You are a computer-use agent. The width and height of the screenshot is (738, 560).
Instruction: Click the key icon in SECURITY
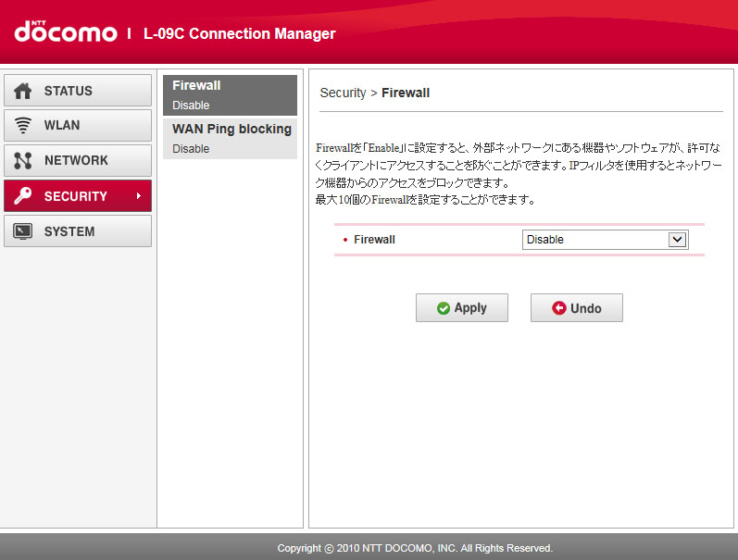coord(24,196)
